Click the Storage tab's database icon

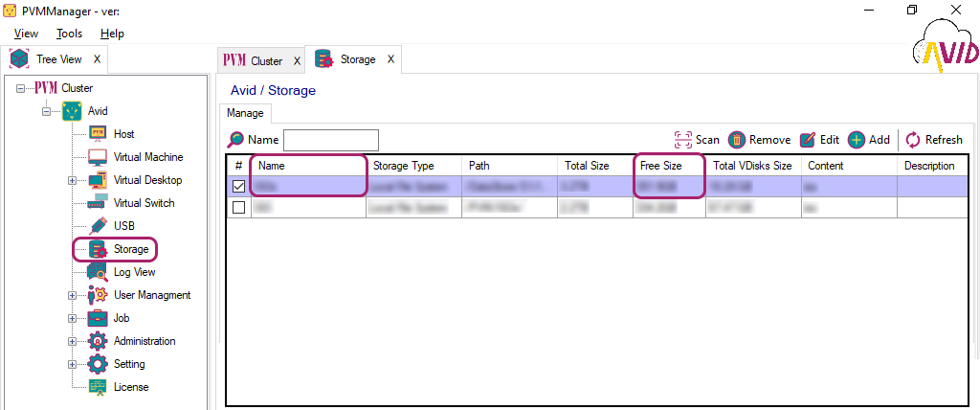pyautogui.click(x=323, y=59)
